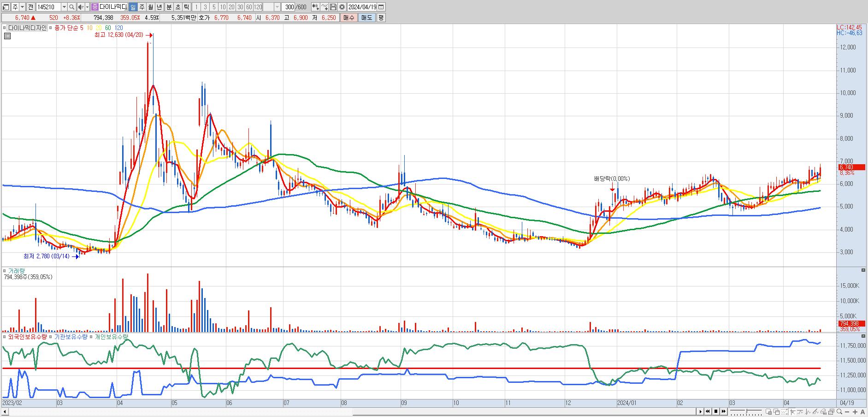Click the candle count 300 field
The height and width of the screenshot is (417, 868).
(x=289, y=7)
